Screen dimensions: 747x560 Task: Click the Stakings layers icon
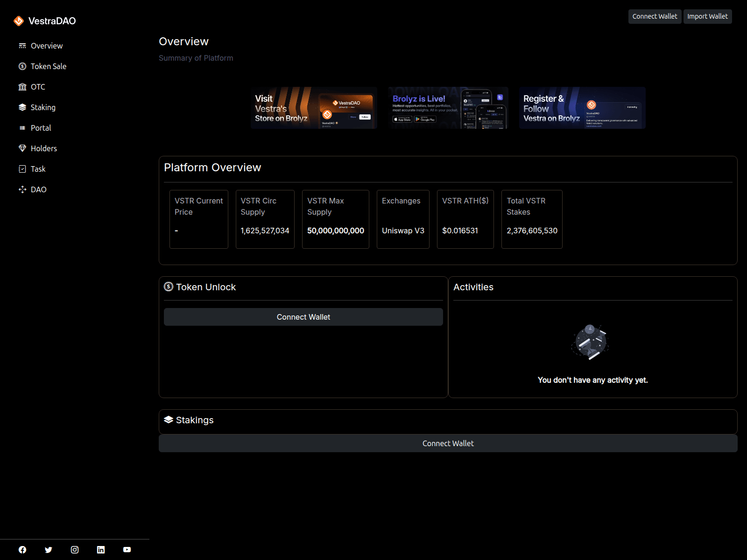(169, 420)
